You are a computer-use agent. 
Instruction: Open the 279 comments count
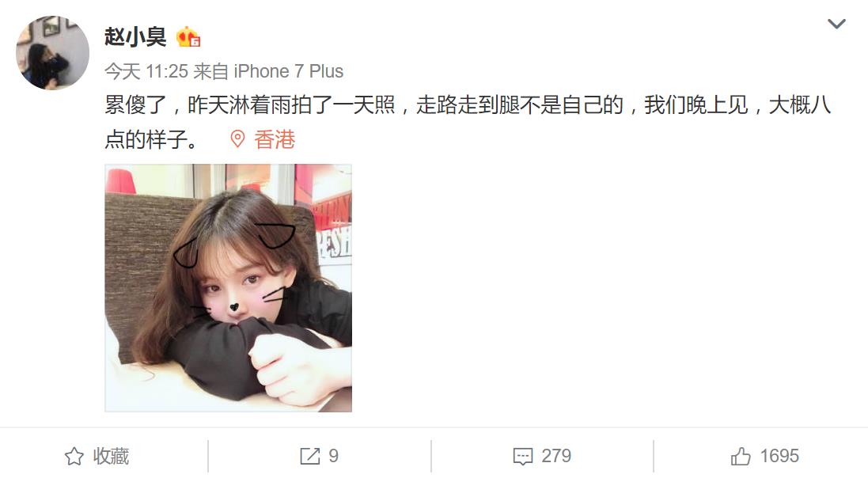556,456
